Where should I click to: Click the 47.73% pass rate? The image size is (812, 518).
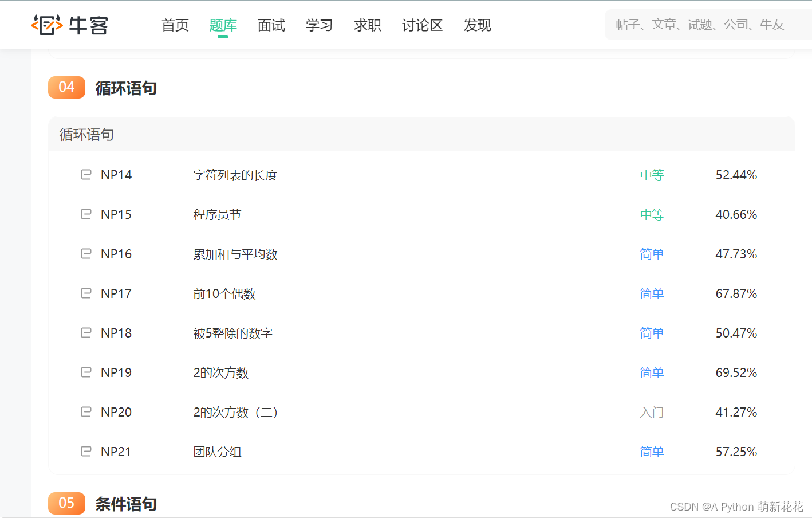736,254
